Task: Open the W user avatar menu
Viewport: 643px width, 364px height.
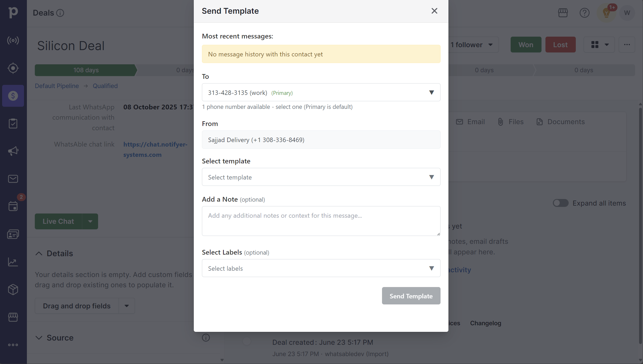Action: tap(627, 13)
